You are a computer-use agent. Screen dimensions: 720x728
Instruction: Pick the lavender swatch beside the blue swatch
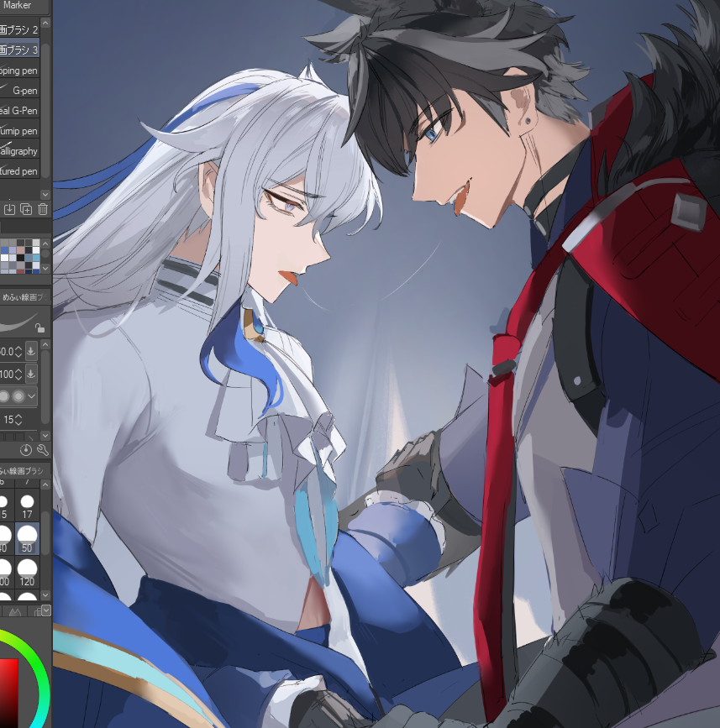(13, 250)
